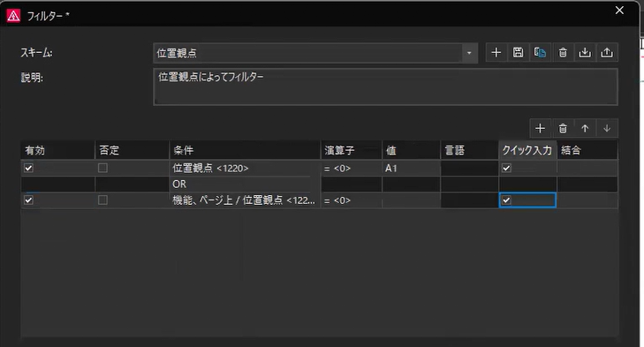Move selected criteria row down
Image resolution: width=644 pixels, height=347 pixels.
coord(607,129)
